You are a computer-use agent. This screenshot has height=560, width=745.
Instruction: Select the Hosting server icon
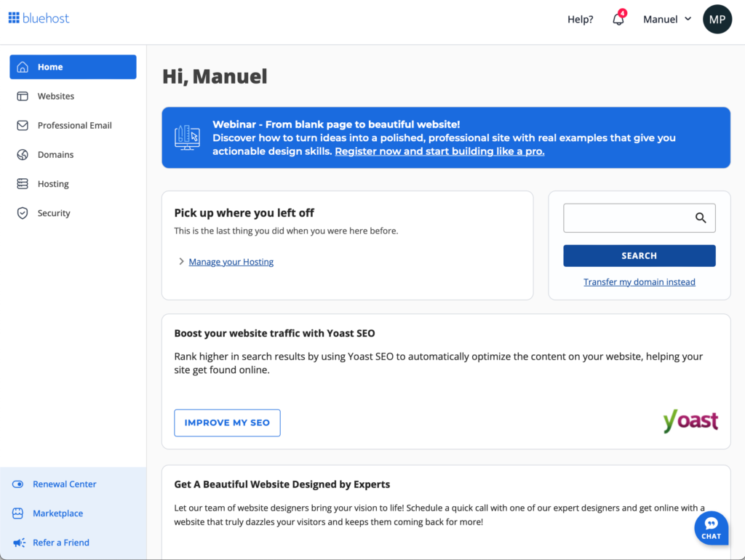(x=24, y=183)
